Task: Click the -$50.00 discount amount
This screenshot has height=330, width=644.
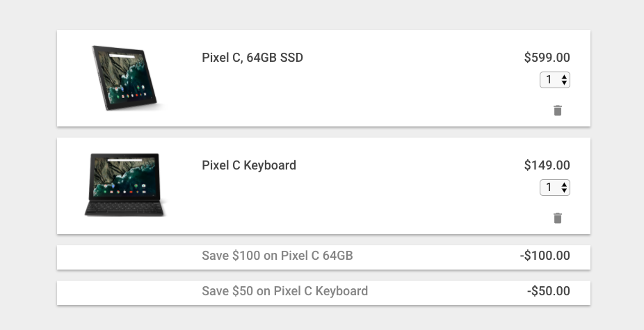Action: pos(548,291)
